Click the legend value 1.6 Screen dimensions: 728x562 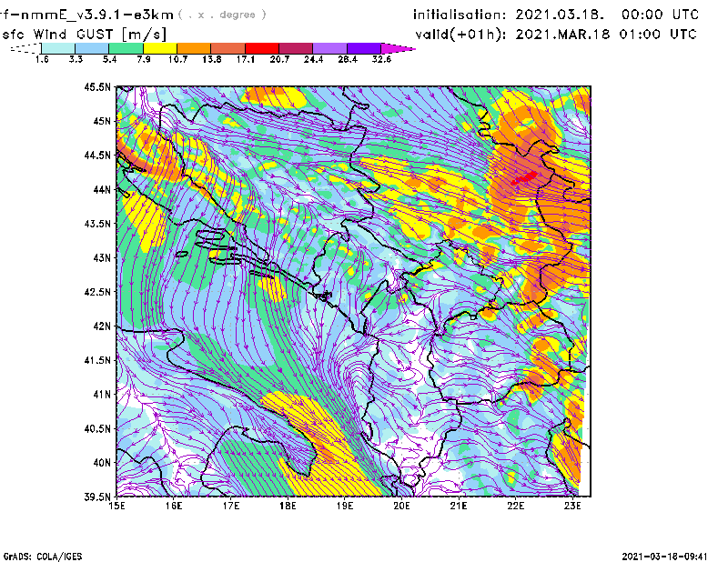(x=42, y=59)
